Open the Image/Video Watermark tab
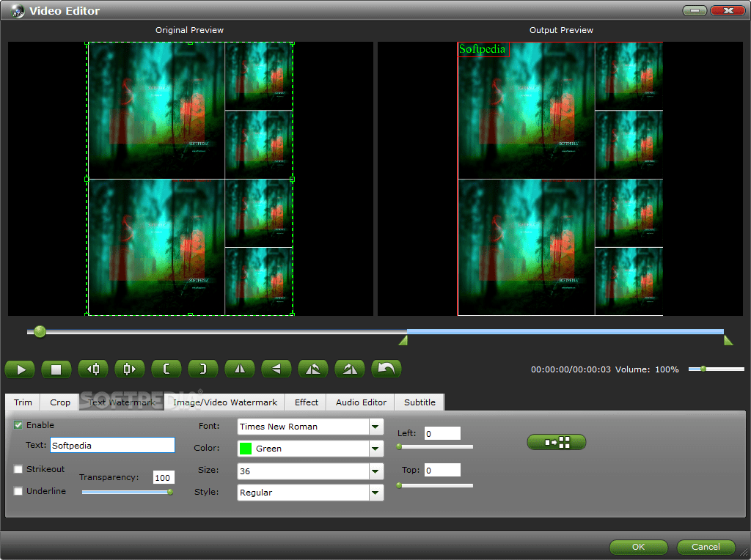This screenshot has width=751, height=560. 225,402
